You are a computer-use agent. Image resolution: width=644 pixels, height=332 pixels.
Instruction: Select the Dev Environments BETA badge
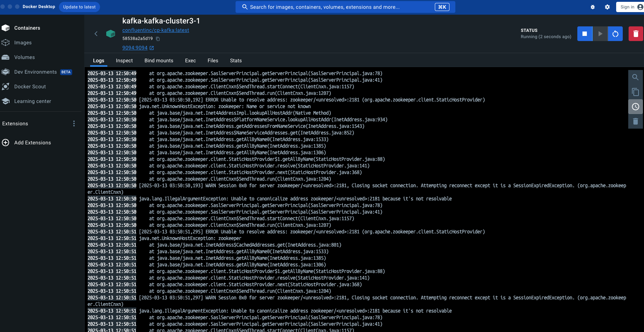pos(66,72)
